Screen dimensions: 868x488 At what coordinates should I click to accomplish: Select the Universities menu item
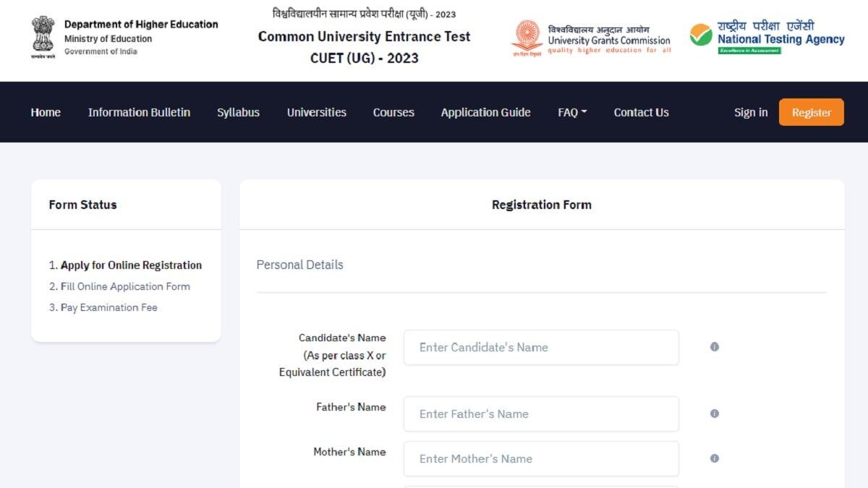[316, 112]
